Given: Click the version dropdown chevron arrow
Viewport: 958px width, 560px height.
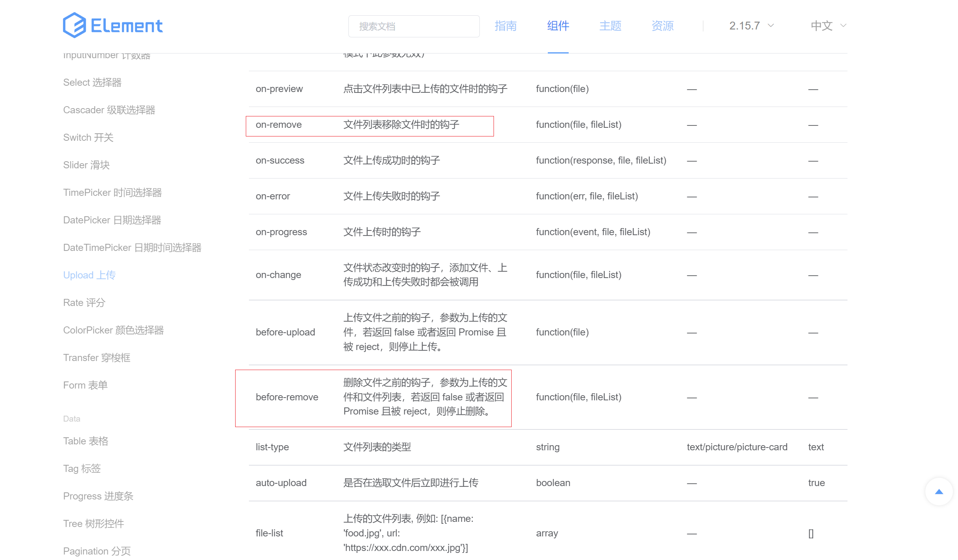Looking at the screenshot, I should (x=771, y=26).
